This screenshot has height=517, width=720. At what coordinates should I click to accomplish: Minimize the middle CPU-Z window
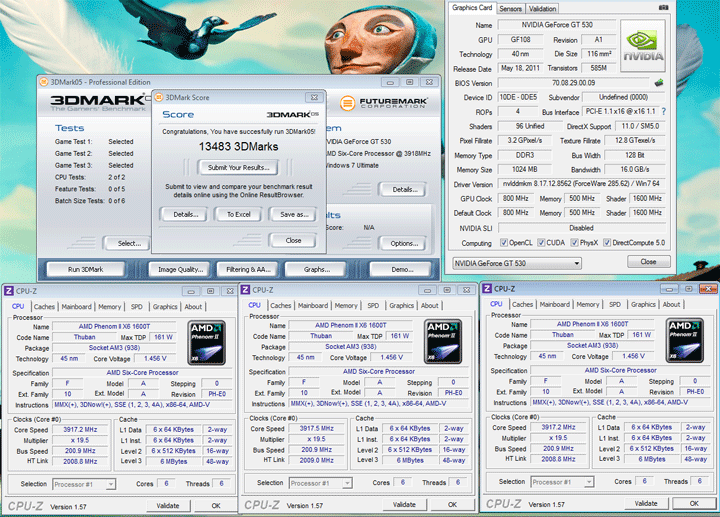click(427, 290)
